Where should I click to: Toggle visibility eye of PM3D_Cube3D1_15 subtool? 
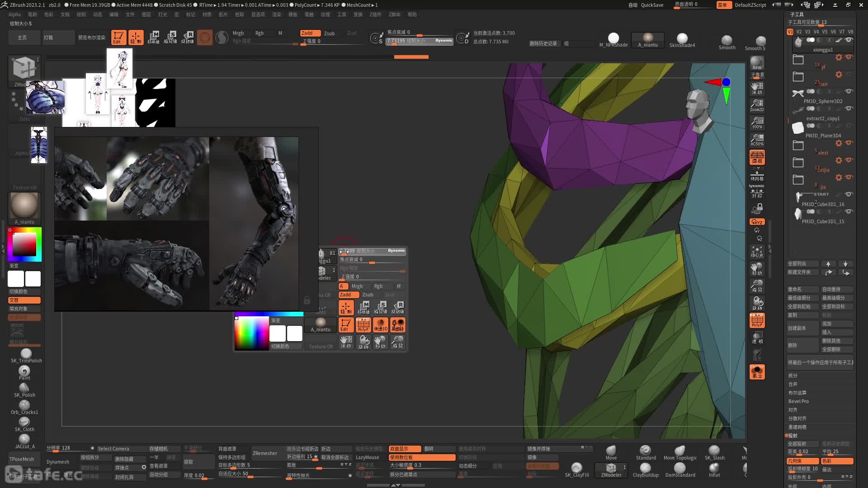849,211
